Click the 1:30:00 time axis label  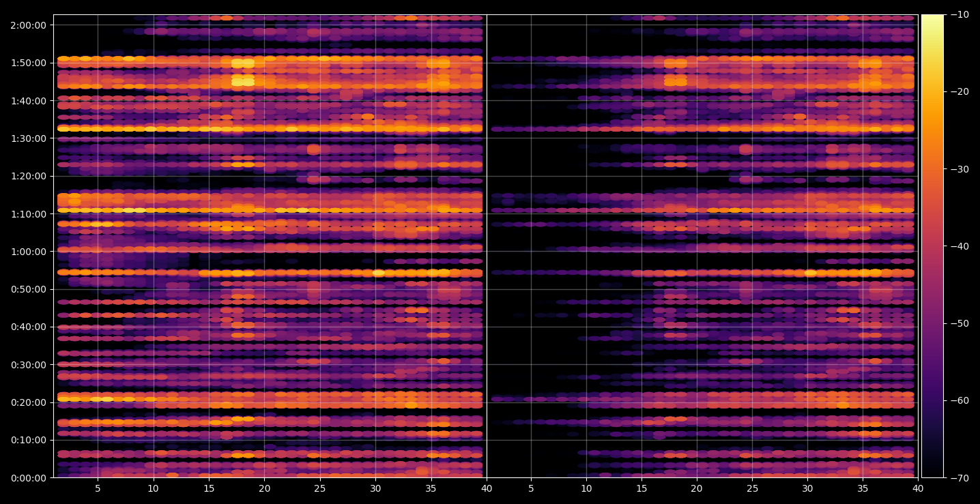[x=27, y=138]
